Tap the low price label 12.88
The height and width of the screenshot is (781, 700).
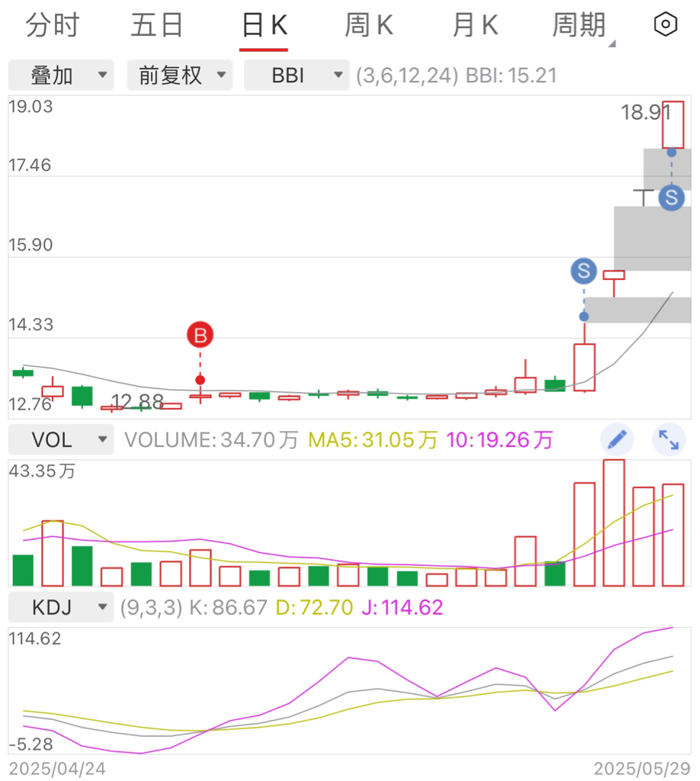coord(137,401)
